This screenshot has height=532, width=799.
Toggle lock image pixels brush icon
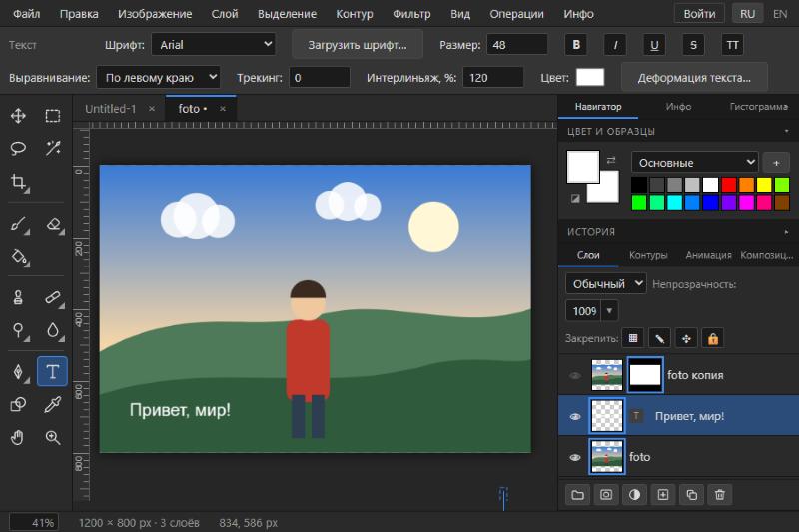pyautogui.click(x=659, y=338)
